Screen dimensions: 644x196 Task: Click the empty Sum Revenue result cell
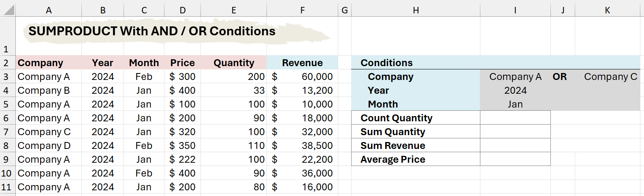515,146
